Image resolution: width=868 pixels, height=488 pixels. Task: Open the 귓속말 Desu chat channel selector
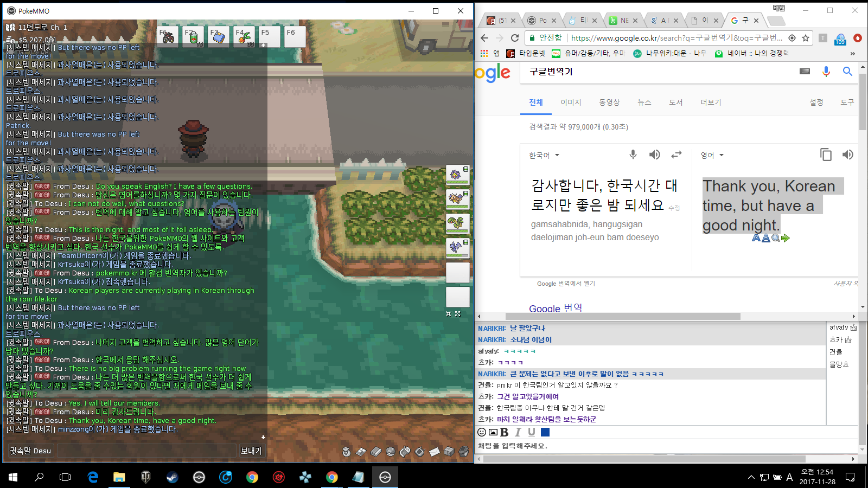[x=30, y=451]
